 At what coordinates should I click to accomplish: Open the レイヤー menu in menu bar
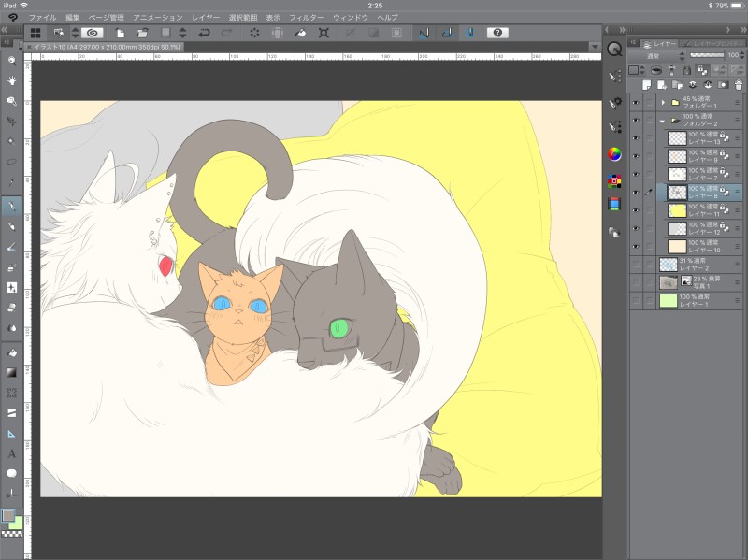[206, 18]
